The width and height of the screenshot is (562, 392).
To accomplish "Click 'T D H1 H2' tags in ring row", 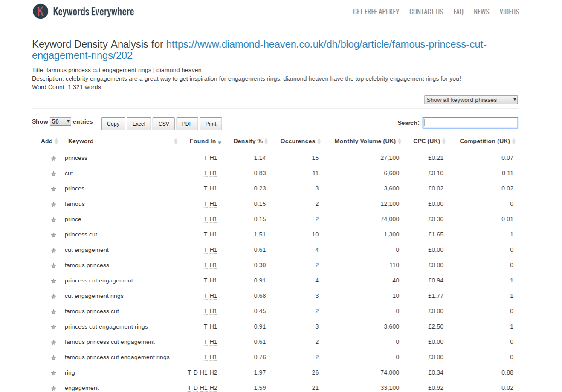I will [x=202, y=372].
